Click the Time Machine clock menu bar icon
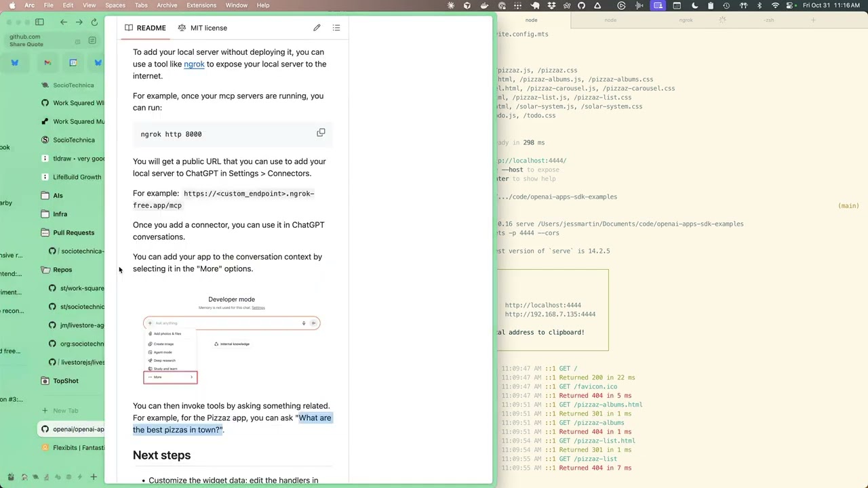 coord(726,5)
